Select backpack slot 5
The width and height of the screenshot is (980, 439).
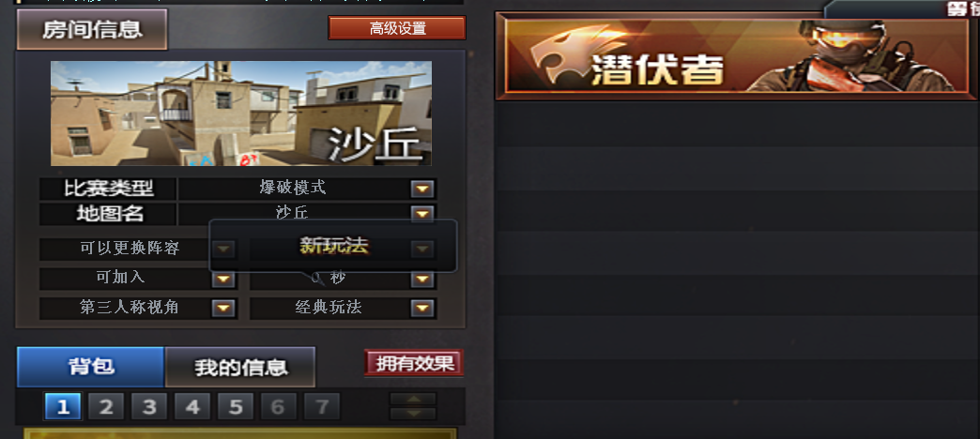pyautogui.click(x=236, y=407)
